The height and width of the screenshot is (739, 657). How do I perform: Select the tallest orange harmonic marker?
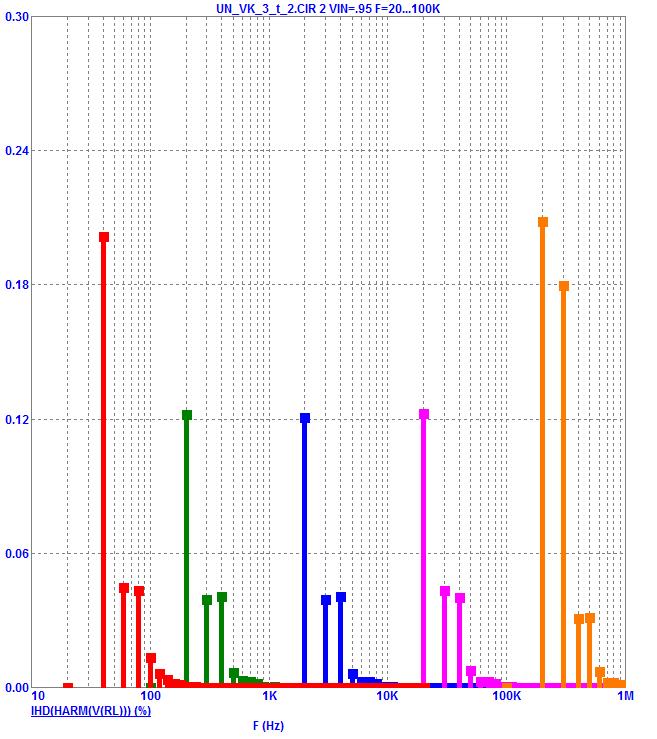[543, 222]
